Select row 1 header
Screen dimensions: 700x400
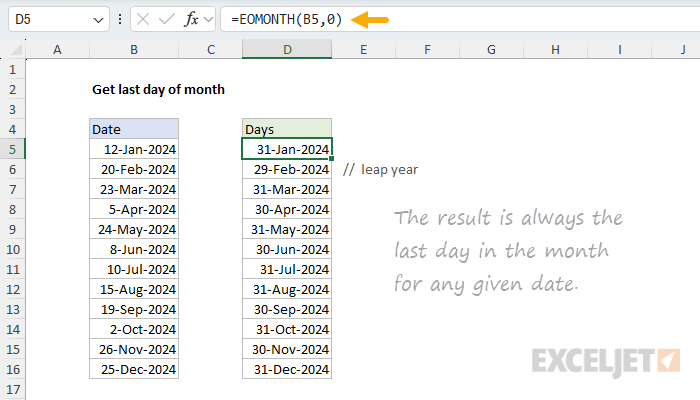12,70
